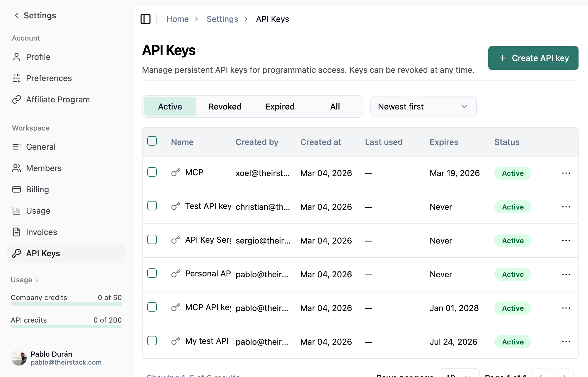Check the select-all checkbox in table header
The image size is (588, 377).
tap(152, 141)
